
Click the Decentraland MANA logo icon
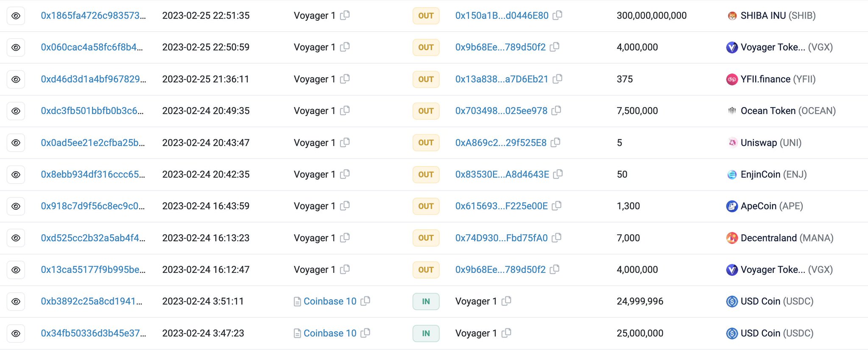(732, 238)
